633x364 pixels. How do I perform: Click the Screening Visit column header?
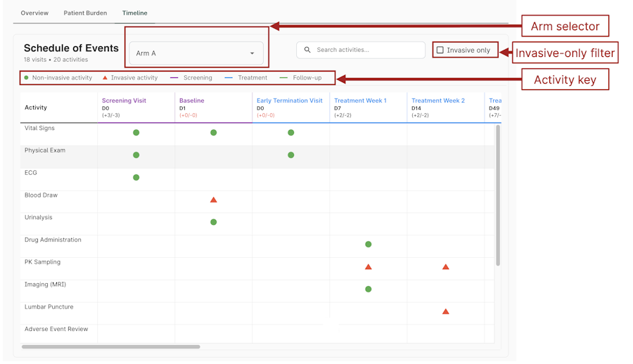[x=136, y=108]
